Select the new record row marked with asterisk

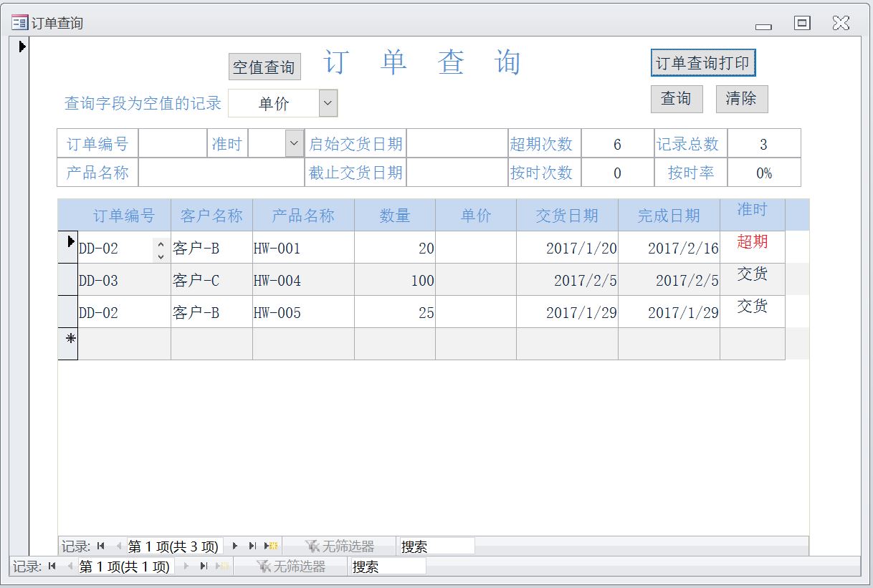click(x=68, y=343)
